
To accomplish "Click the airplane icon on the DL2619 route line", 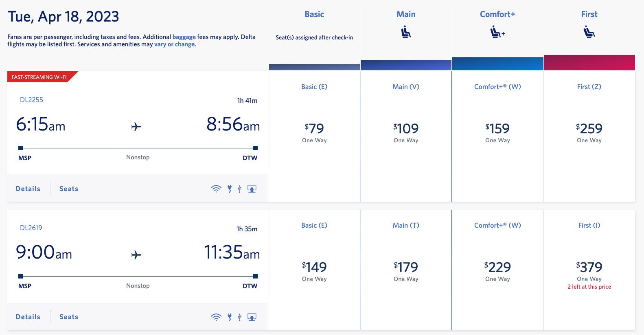I will point(137,254).
